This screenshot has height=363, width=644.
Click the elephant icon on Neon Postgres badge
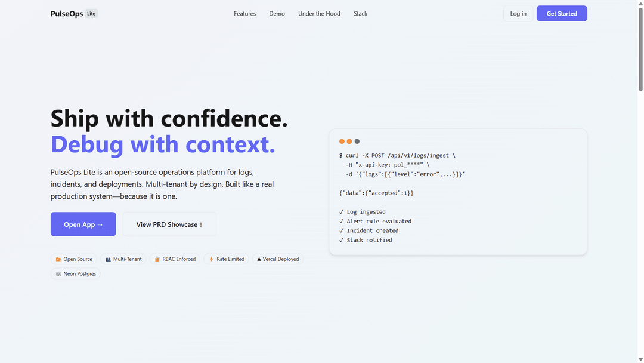click(58, 274)
